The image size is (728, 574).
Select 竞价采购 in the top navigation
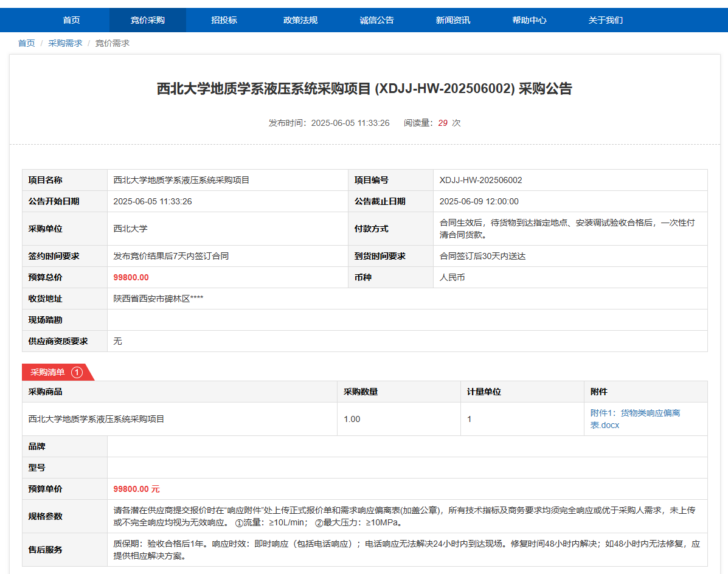point(147,20)
